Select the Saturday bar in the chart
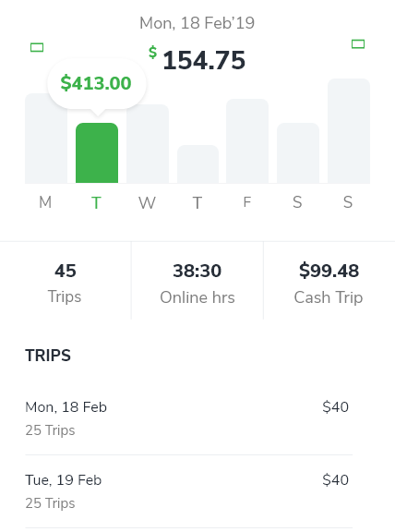This screenshot has height=532, width=395. 298,153
